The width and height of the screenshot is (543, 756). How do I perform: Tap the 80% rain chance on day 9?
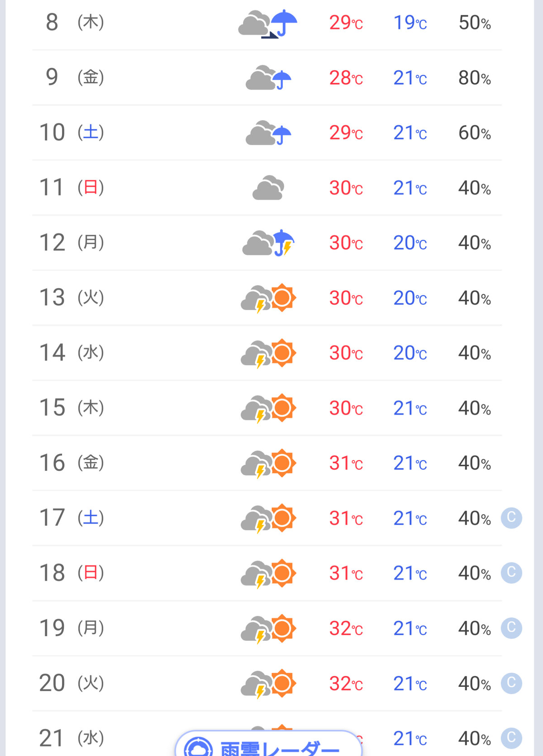475,78
